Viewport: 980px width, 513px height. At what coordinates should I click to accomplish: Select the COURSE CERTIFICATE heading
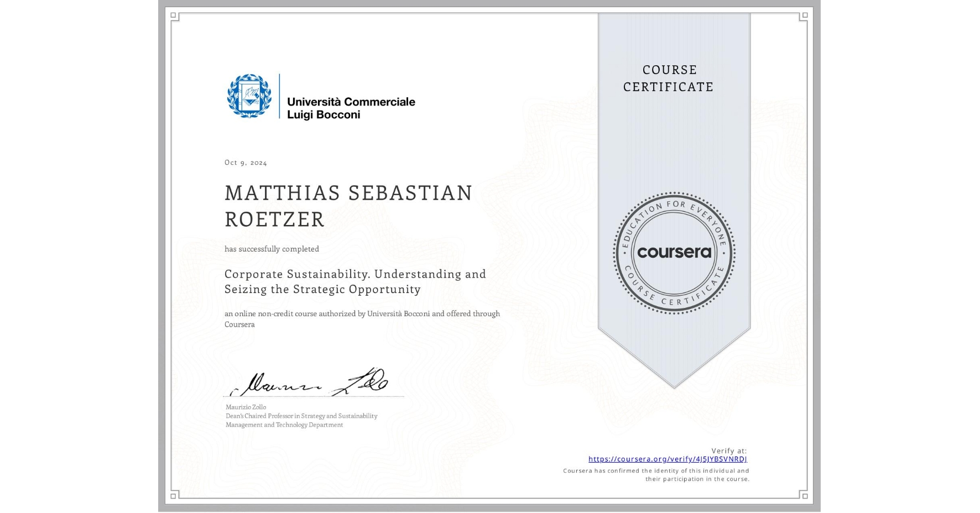coord(667,78)
